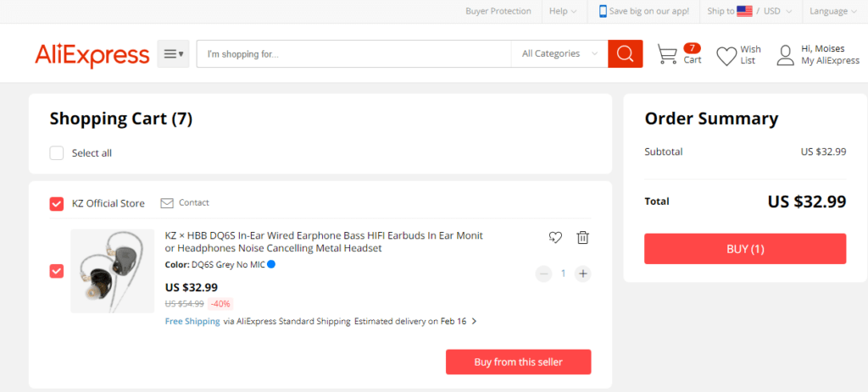Move earphone item to wish list
The height and width of the screenshot is (392, 868).
point(555,237)
